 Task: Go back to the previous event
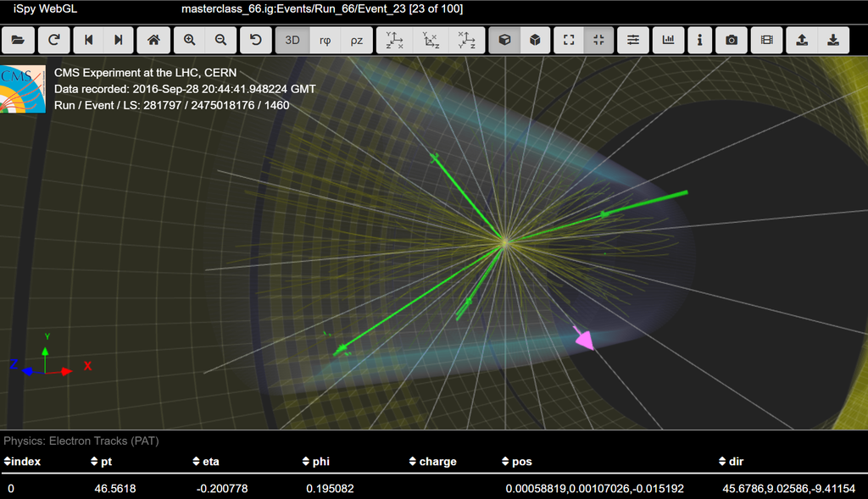click(x=87, y=40)
